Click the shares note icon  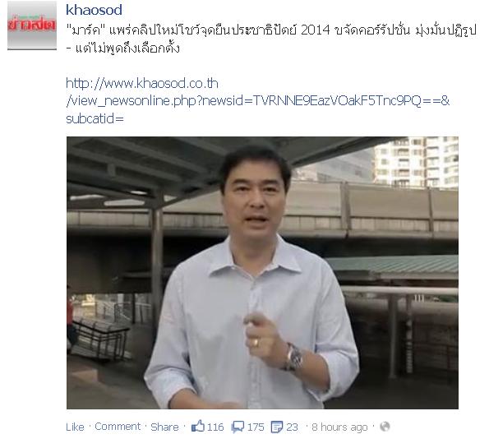[277, 427]
